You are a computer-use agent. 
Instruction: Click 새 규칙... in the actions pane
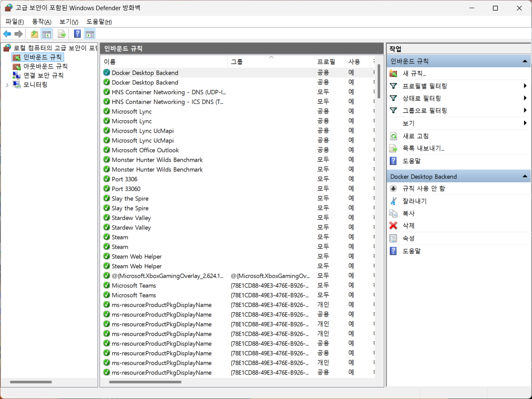414,74
